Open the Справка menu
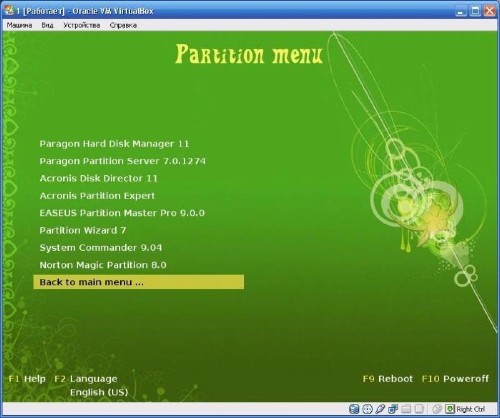 tap(123, 25)
